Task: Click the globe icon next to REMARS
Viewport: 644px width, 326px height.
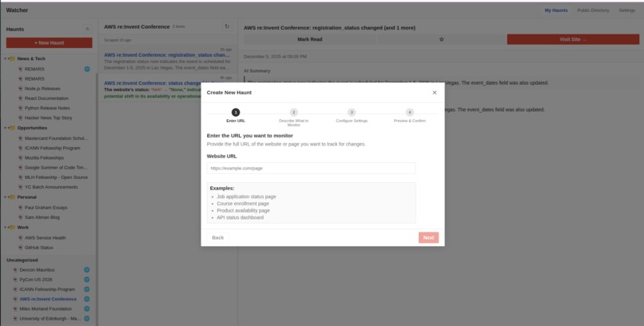Action: pyautogui.click(x=87, y=69)
